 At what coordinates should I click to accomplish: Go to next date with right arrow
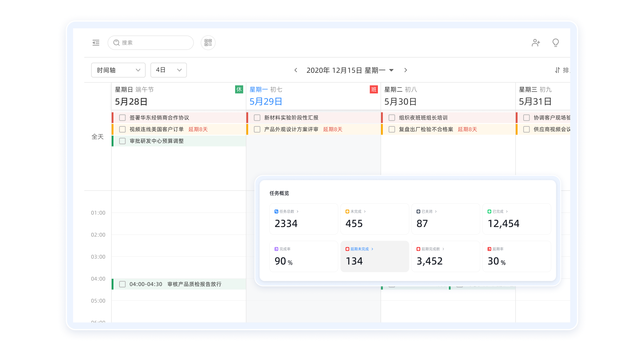[x=406, y=70]
